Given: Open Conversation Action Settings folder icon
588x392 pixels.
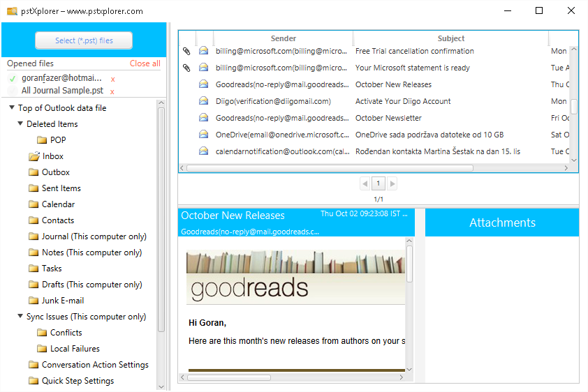Looking at the screenshot, I should pos(34,365).
